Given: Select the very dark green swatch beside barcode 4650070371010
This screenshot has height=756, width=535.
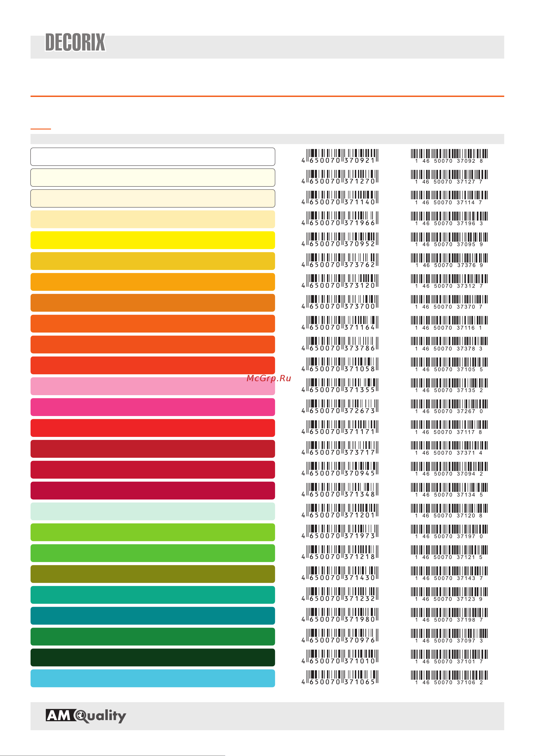Looking at the screenshot, I should click(x=153, y=657).
